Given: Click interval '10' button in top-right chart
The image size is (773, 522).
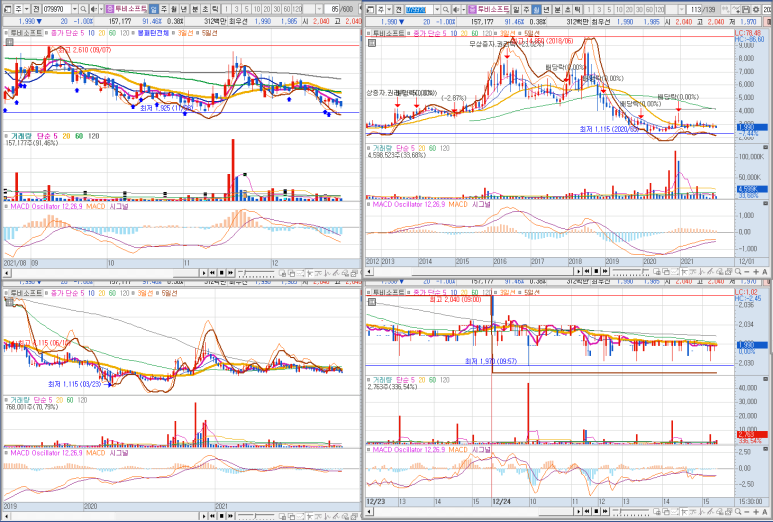Looking at the screenshot, I should (619, 9).
